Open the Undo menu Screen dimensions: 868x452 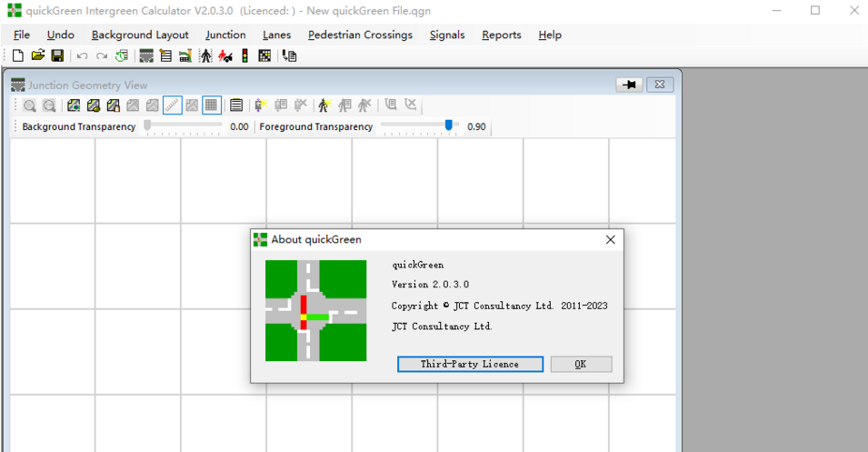pyautogui.click(x=60, y=35)
